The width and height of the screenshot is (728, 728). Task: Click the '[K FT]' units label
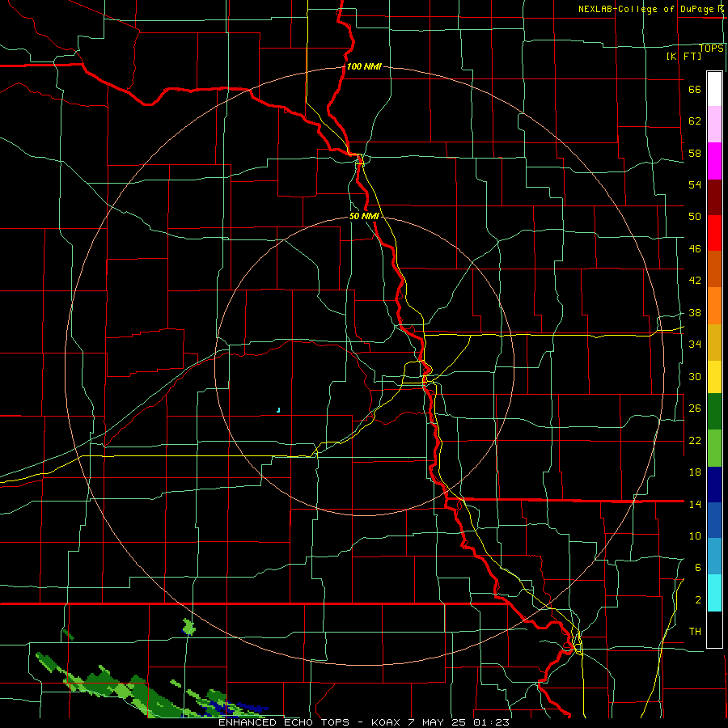684,56
